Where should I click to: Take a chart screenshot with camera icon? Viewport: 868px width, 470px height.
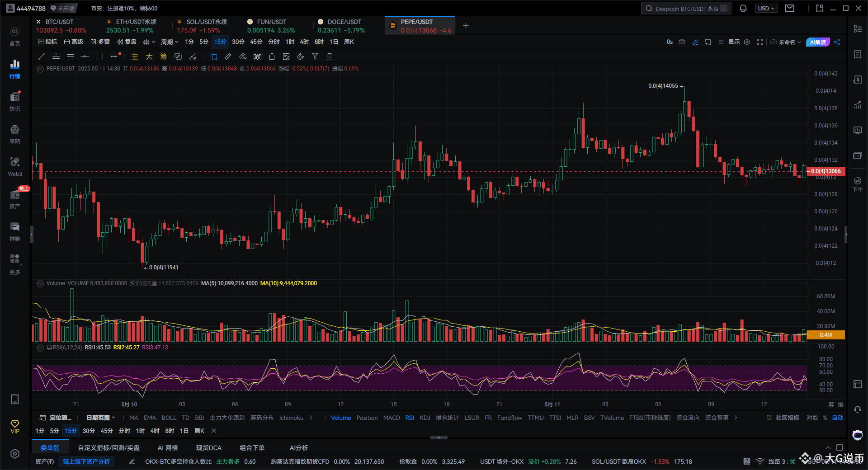(682, 42)
